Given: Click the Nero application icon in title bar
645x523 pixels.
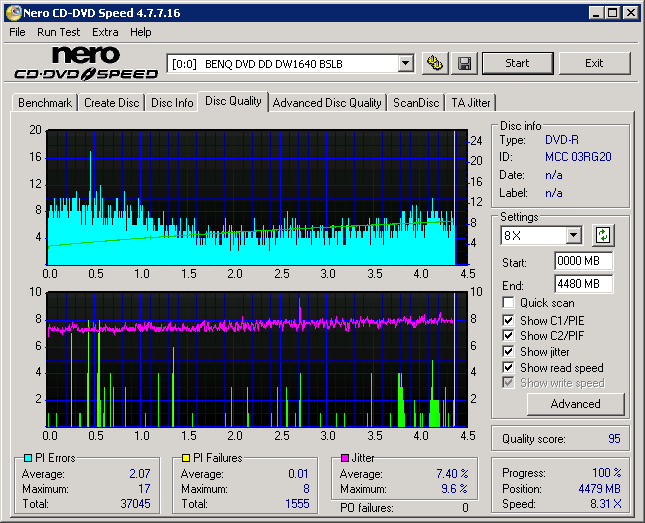Looking at the screenshot, I should [12, 13].
